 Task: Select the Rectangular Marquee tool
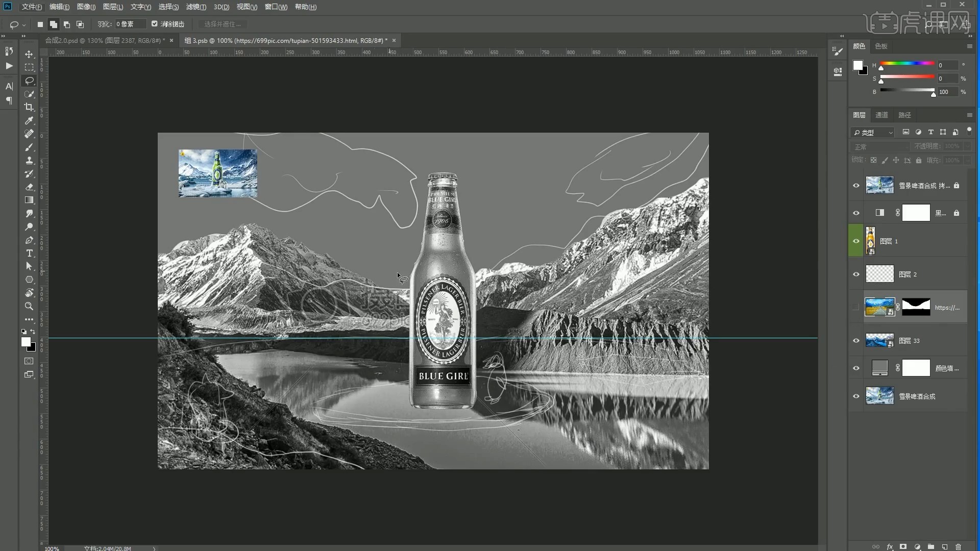point(29,67)
